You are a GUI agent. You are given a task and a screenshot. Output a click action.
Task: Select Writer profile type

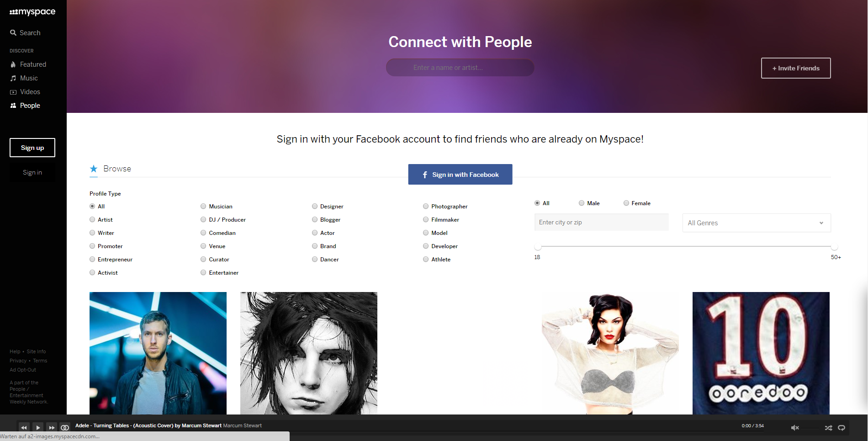click(x=92, y=233)
